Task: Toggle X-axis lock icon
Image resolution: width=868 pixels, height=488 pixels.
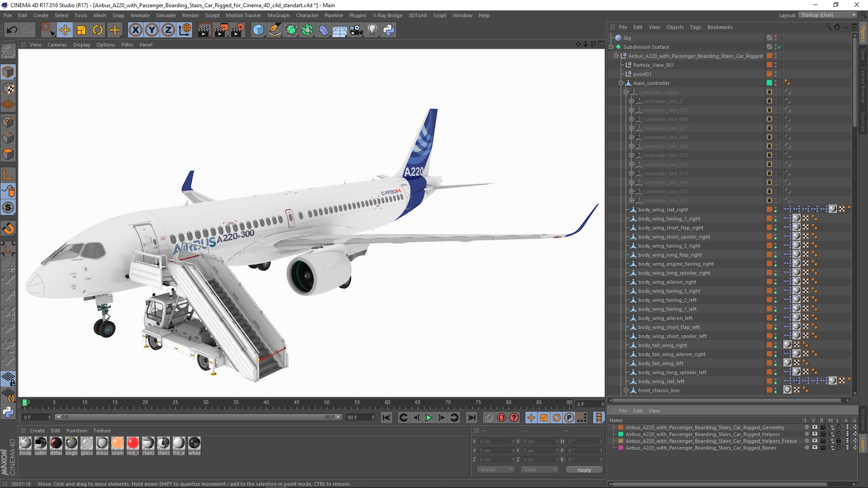Action: coord(135,30)
